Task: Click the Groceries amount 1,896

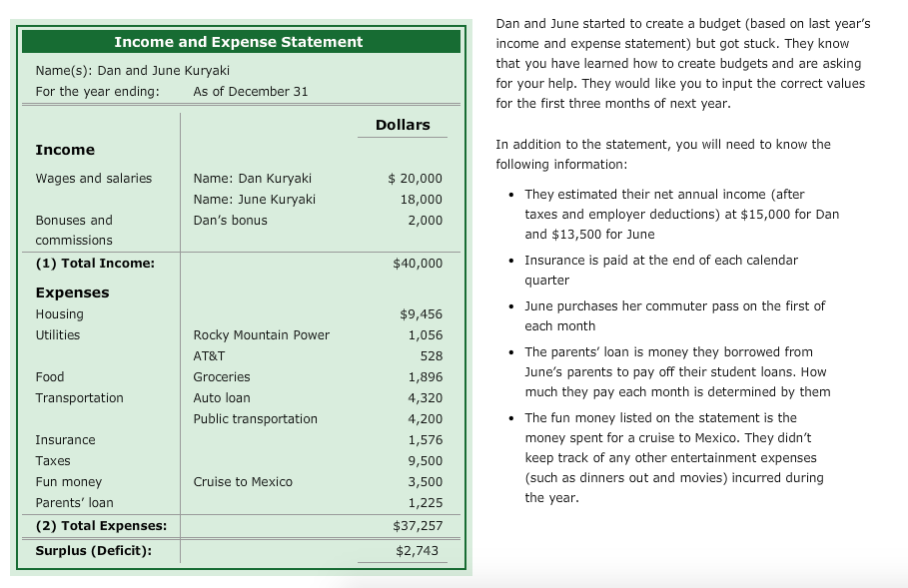Action: [x=428, y=376]
